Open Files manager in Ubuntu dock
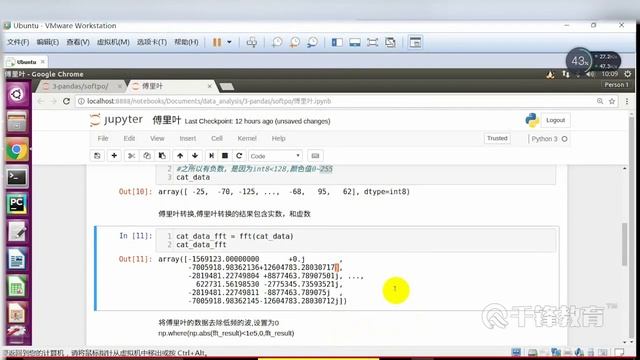This screenshot has width=640, height=360. pos(17,121)
